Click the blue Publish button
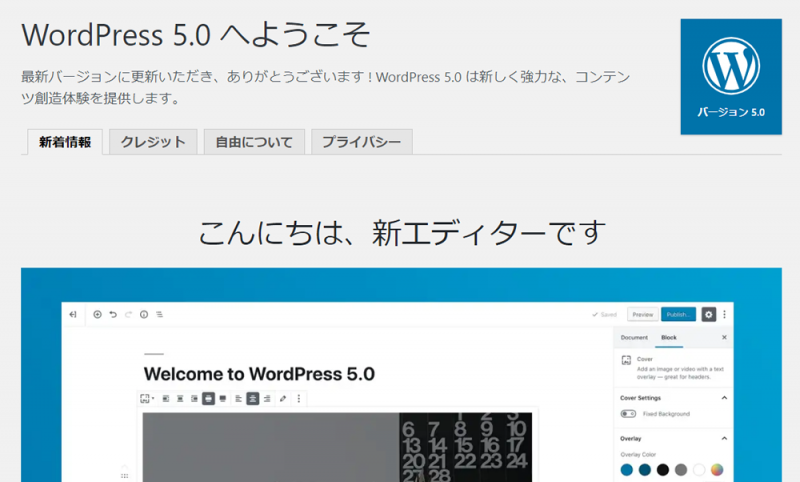This screenshot has width=800, height=482. 678,315
